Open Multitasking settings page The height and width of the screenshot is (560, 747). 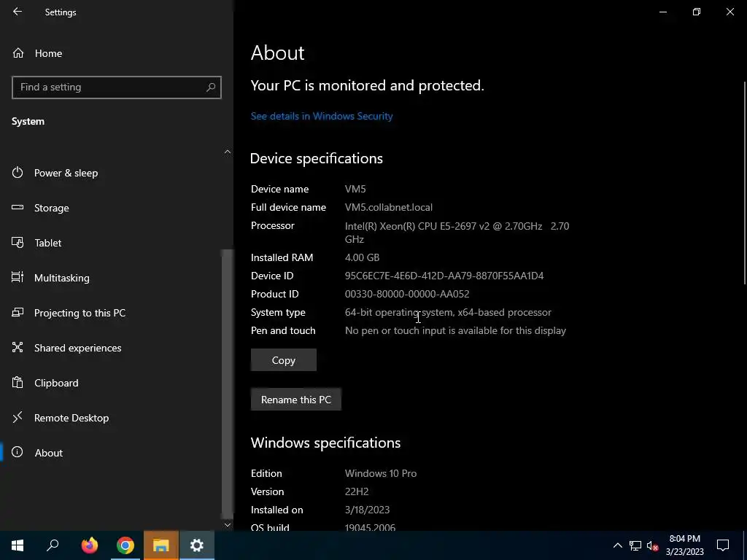tap(62, 278)
